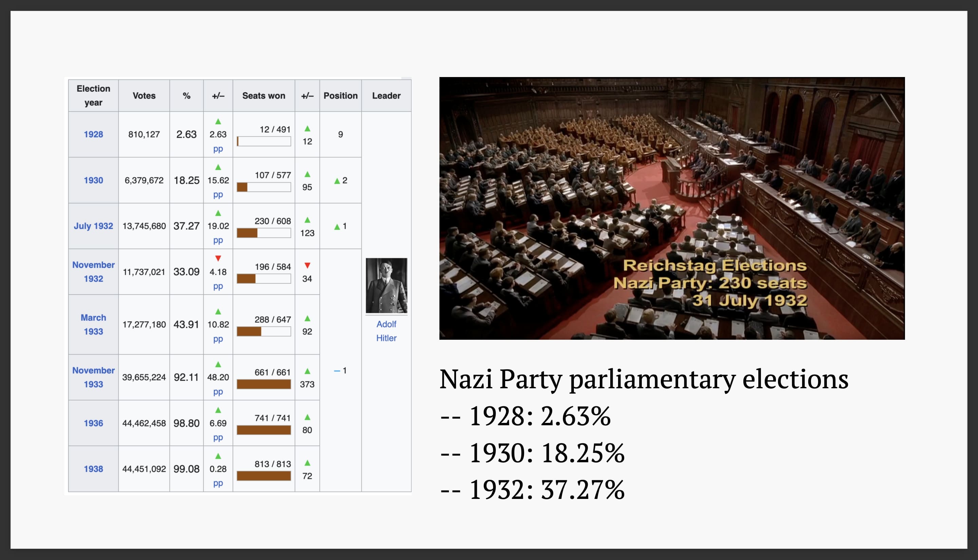Click the Seats won column header
Image resolution: width=978 pixels, height=560 pixels.
click(264, 96)
